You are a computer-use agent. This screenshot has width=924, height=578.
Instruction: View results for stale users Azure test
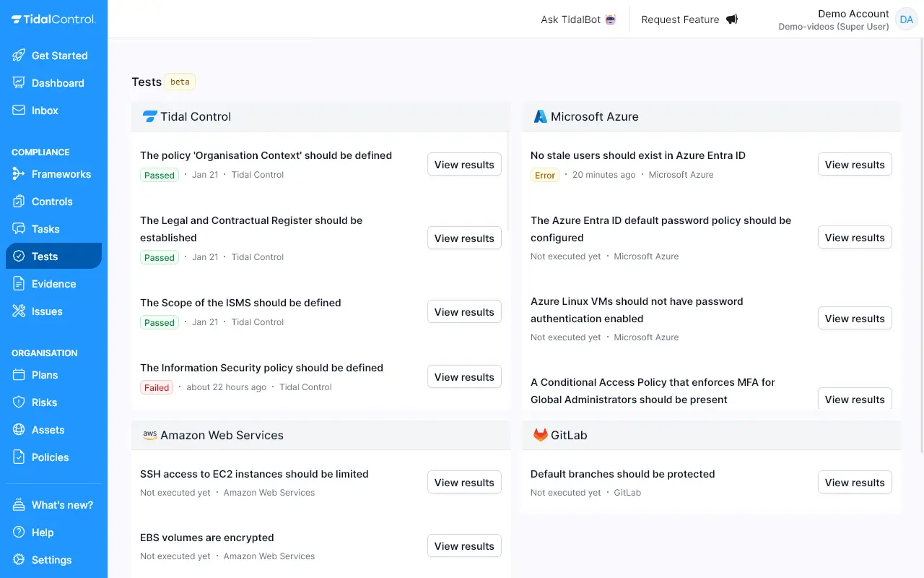[855, 165]
